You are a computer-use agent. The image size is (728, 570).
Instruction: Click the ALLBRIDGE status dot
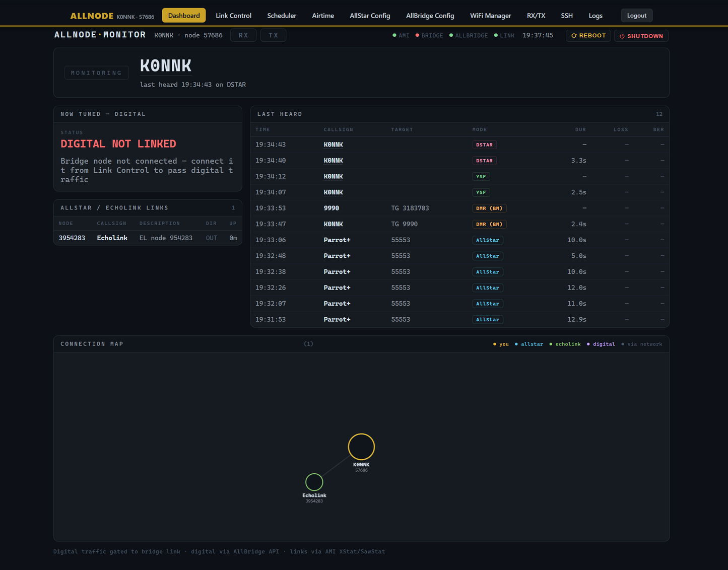coord(451,35)
